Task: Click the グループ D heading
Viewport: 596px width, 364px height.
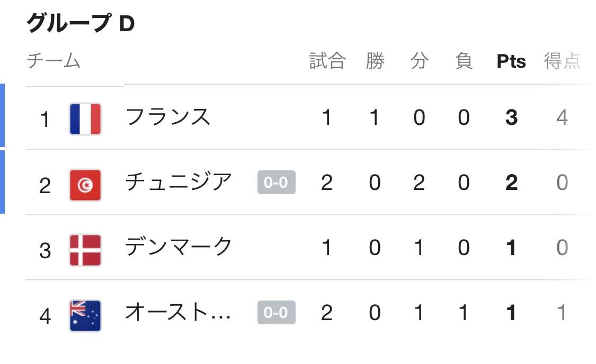Action: coord(81,23)
